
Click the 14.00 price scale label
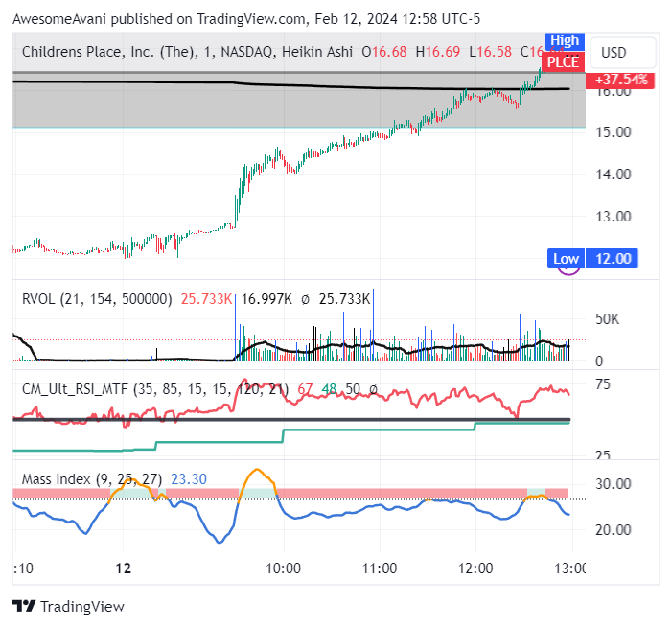[614, 174]
